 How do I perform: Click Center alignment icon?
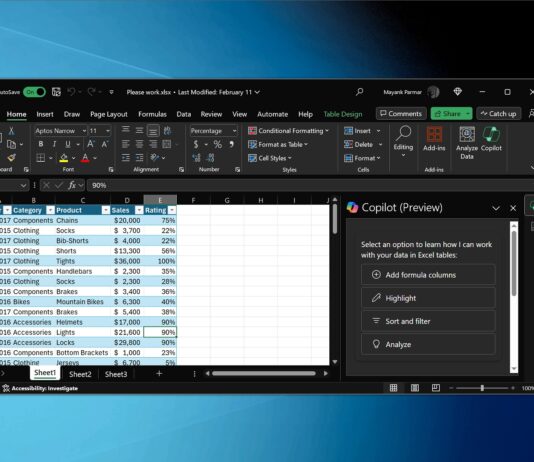pos(139,144)
